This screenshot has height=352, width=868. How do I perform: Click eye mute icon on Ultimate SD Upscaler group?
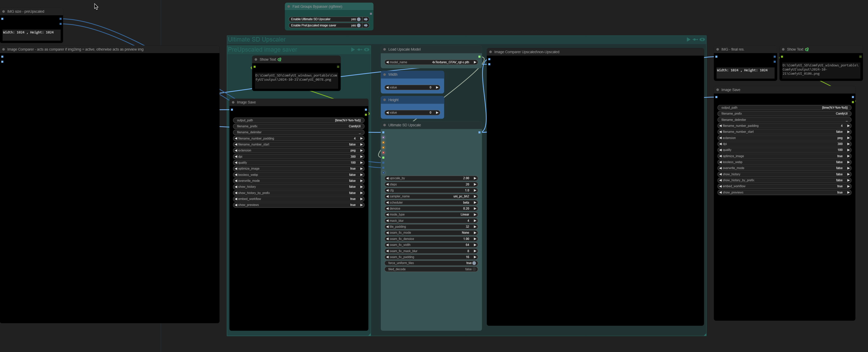coord(702,39)
